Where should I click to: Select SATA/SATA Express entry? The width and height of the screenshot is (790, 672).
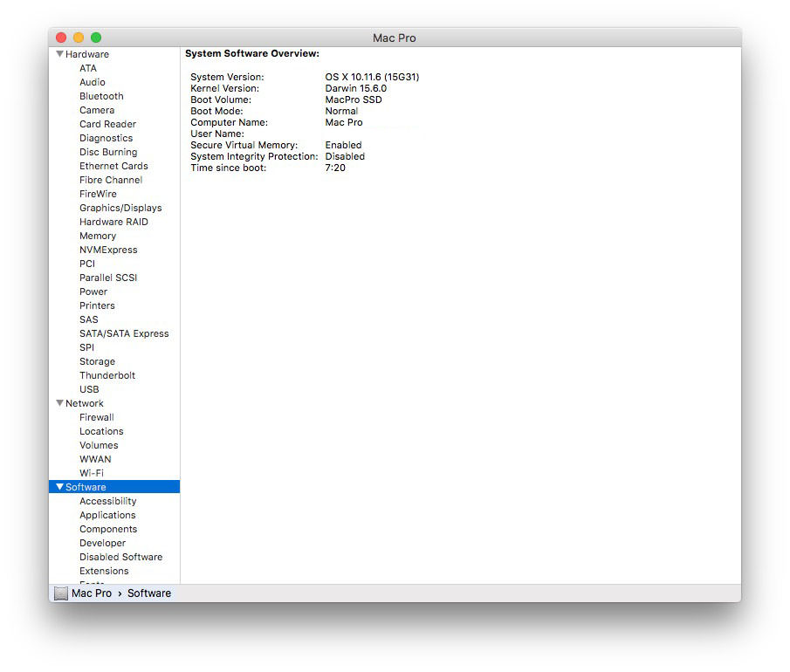[x=124, y=333]
